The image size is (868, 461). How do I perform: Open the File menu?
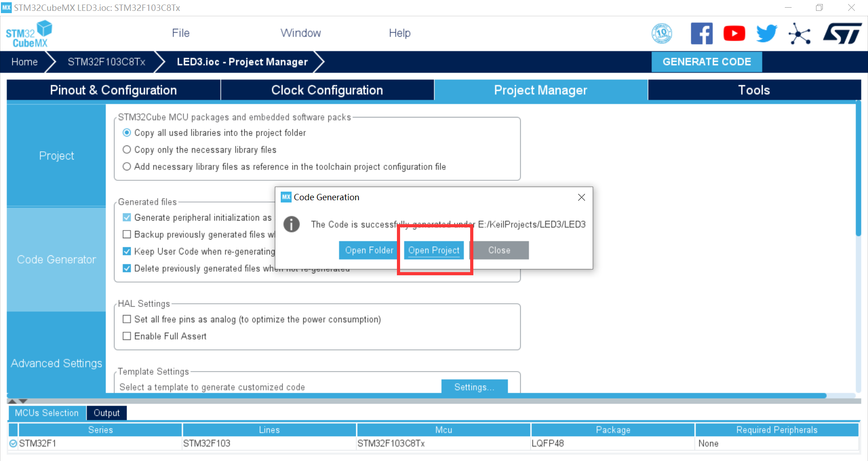(181, 33)
